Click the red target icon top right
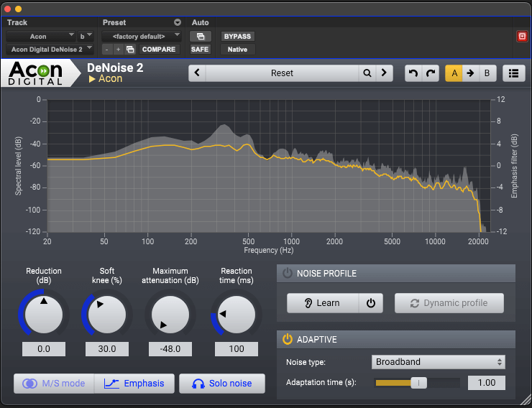 click(x=522, y=37)
